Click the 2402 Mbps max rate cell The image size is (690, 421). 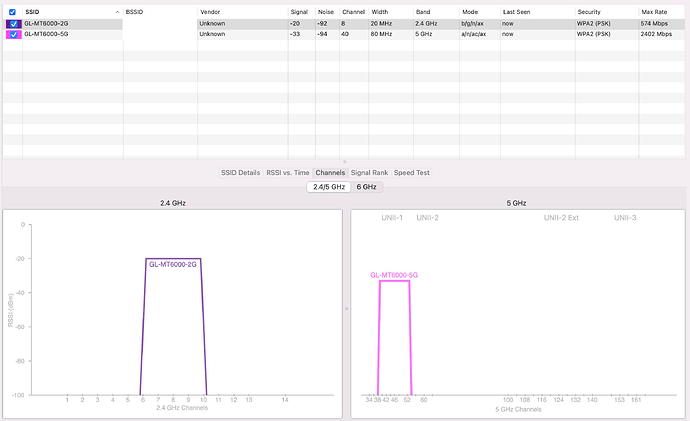tap(656, 34)
